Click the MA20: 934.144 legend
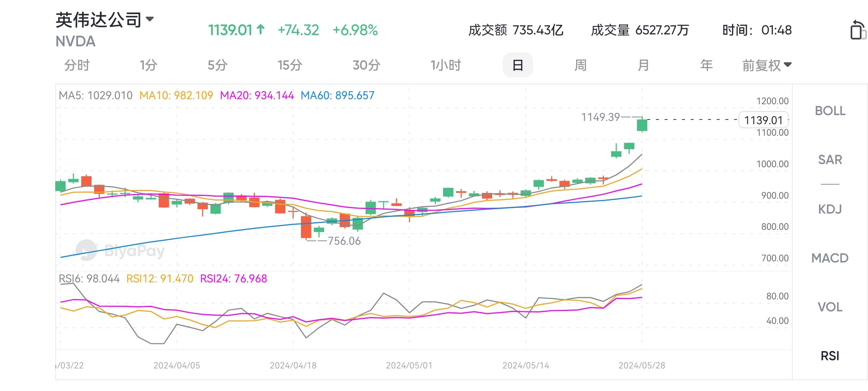868x391 pixels. pos(257,96)
